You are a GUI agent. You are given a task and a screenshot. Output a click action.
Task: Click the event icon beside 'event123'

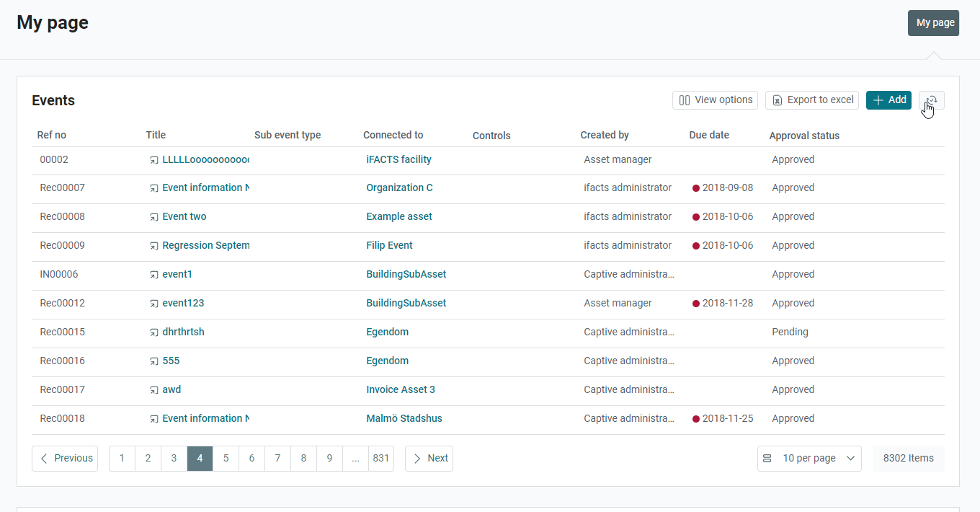(153, 303)
